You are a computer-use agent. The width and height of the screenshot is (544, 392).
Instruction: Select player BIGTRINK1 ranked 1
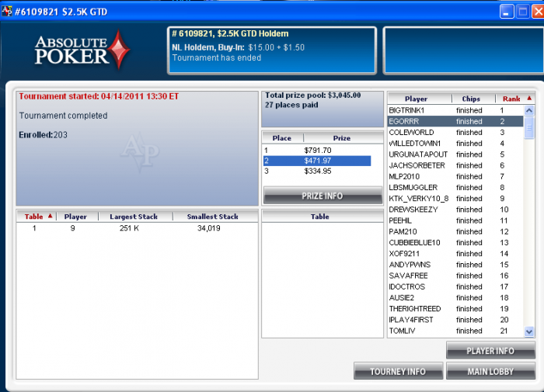(455, 110)
